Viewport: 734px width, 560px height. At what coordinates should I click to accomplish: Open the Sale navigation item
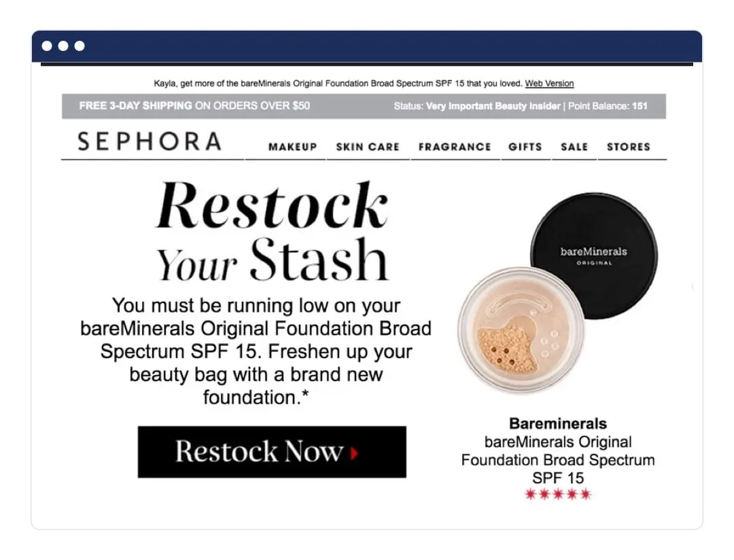tap(574, 147)
